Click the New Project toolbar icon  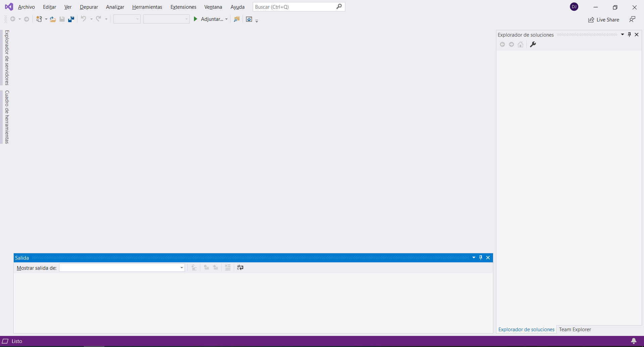coord(39,19)
